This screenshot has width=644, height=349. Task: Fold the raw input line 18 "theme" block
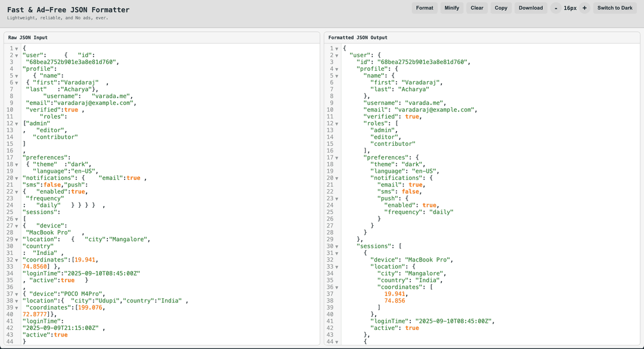pos(17,165)
